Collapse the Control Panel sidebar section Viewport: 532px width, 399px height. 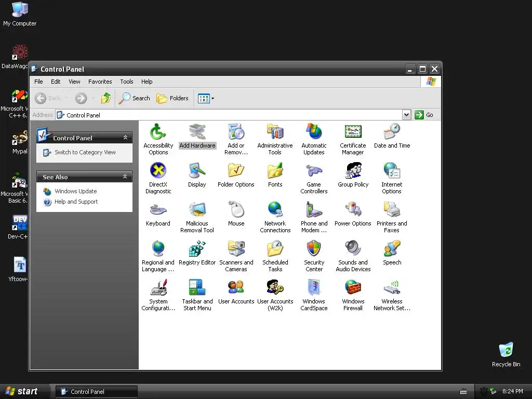coord(125,137)
